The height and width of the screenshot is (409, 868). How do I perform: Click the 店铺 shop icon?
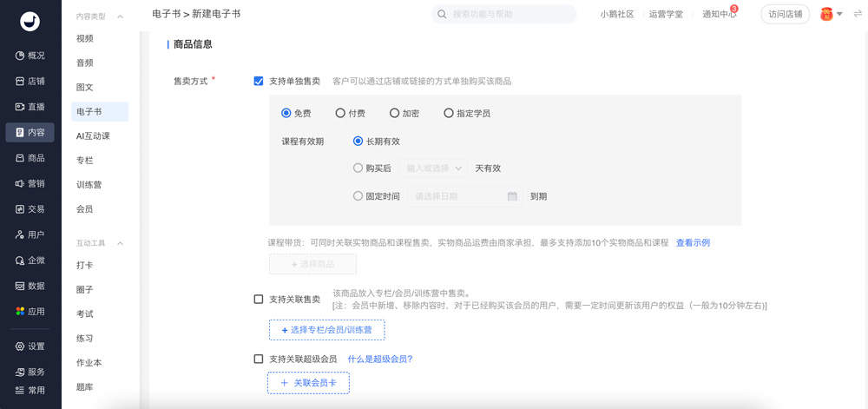point(20,82)
